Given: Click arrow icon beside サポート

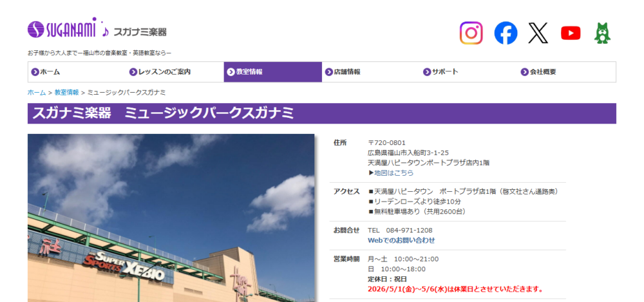Looking at the screenshot, I should coord(427,72).
